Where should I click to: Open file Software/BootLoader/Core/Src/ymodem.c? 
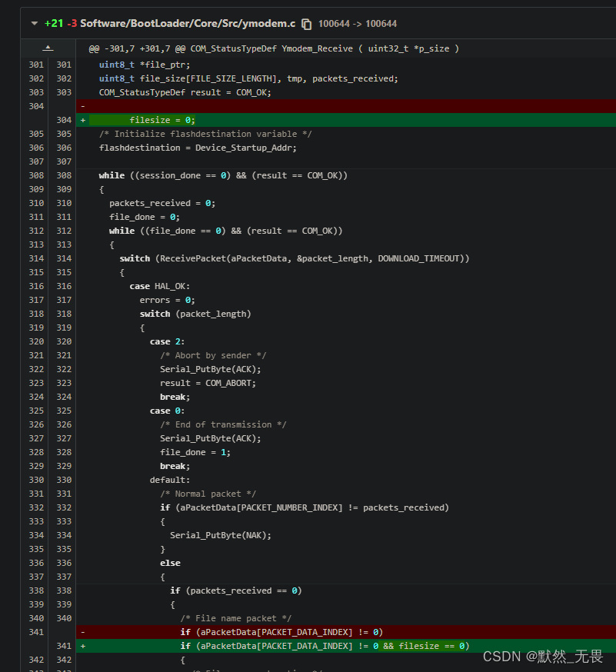pos(188,24)
